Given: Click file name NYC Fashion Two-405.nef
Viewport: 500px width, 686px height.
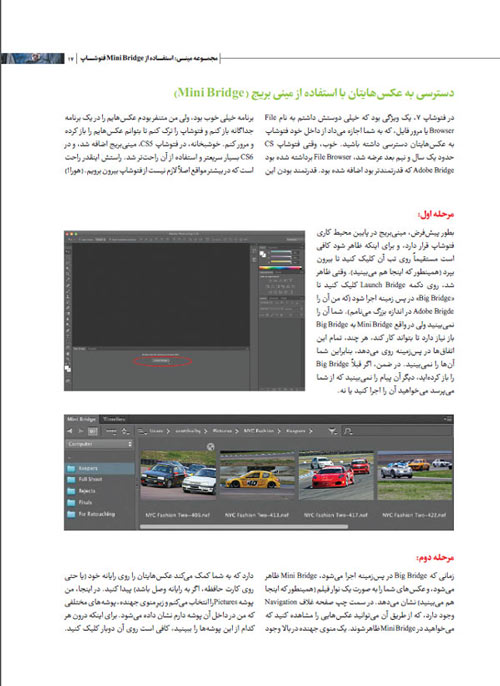Looking at the screenshot, I should 178,515.
